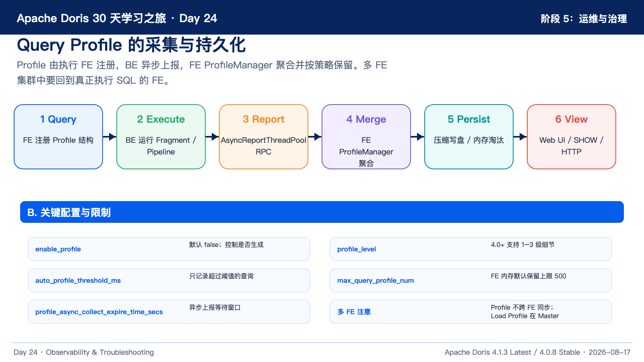The width and height of the screenshot is (644, 362).
Task: Click the slide title 'Query Profile 的采集与持久化'
Action: tap(131, 45)
